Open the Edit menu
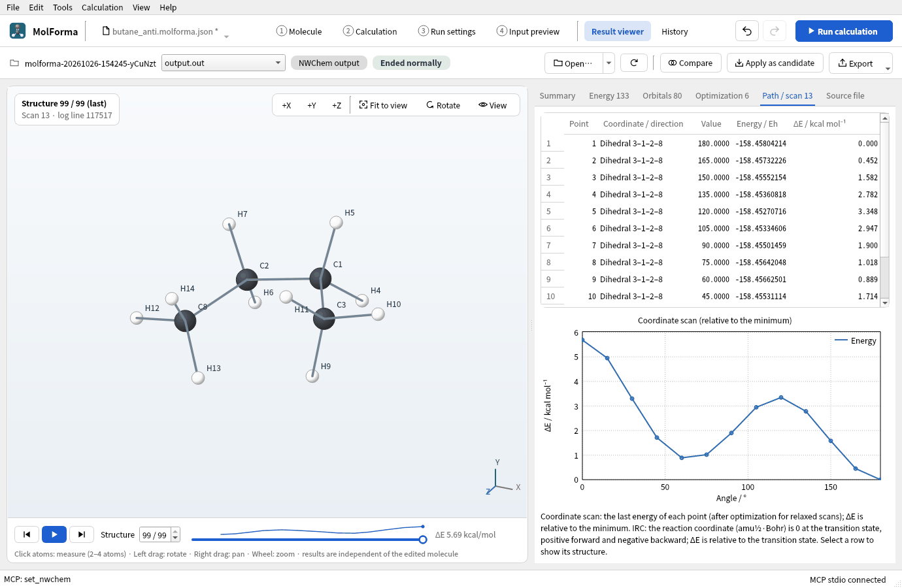Viewport: 902px width, 588px height. click(x=36, y=7)
